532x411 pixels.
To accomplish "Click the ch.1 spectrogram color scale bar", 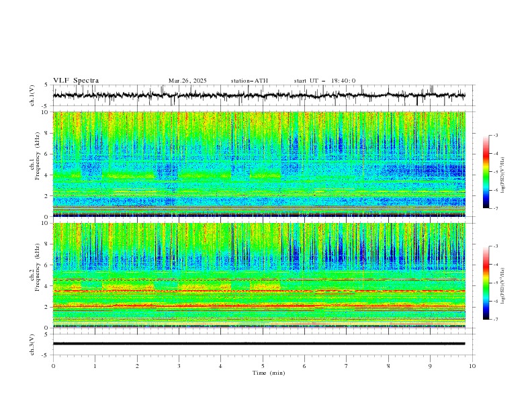I will (486, 172).
